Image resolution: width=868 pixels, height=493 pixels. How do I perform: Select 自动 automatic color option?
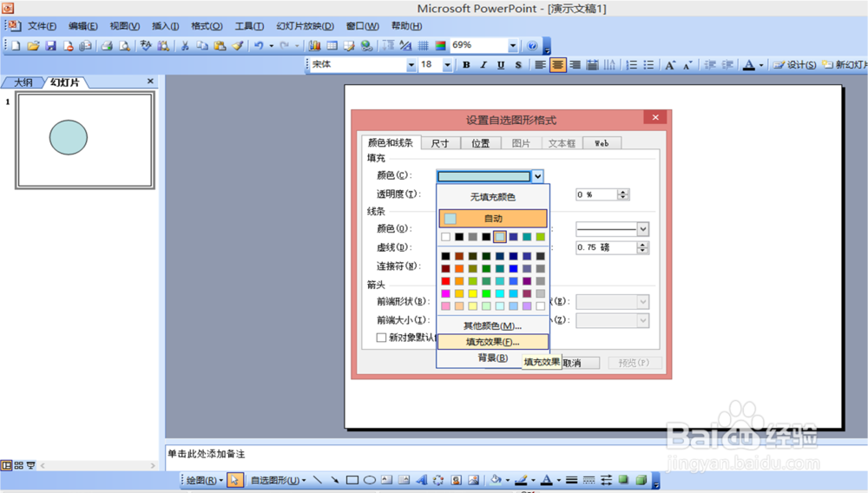click(x=493, y=218)
